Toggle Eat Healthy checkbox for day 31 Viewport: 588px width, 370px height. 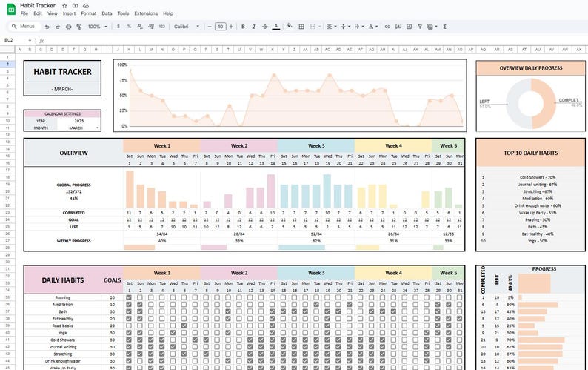[x=459, y=319]
